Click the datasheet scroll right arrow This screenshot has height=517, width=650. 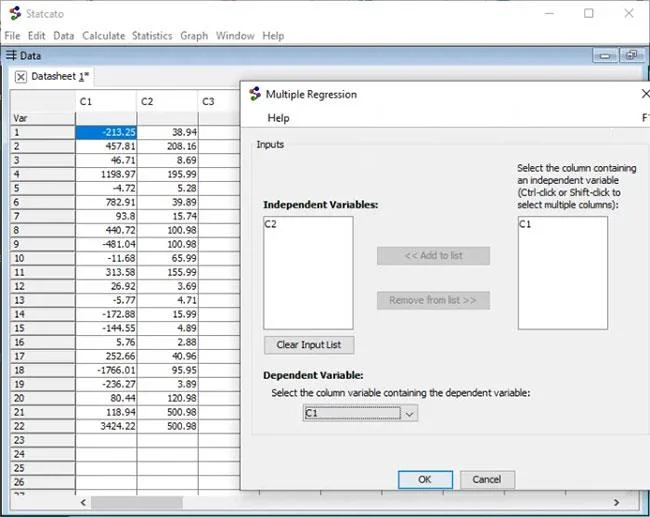tap(616, 502)
